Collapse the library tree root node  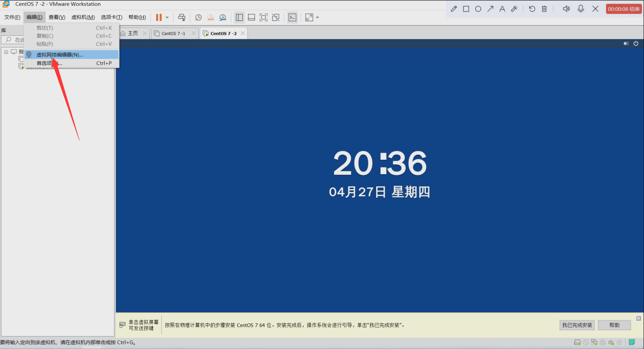[6, 52]
